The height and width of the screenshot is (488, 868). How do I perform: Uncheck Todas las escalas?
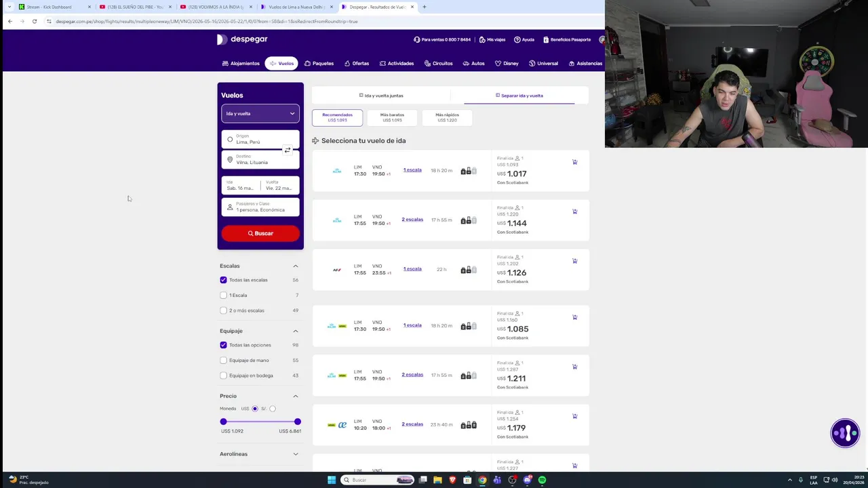click(223, 280)
